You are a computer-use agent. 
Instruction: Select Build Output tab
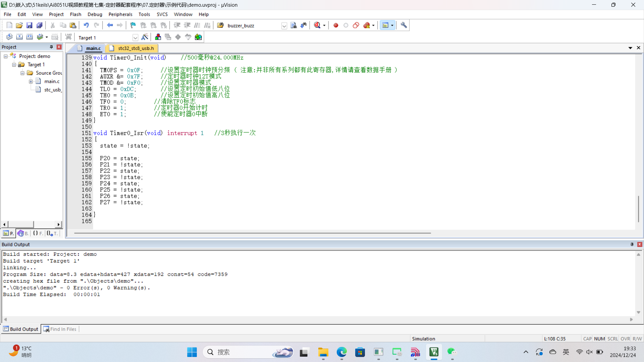21,329
